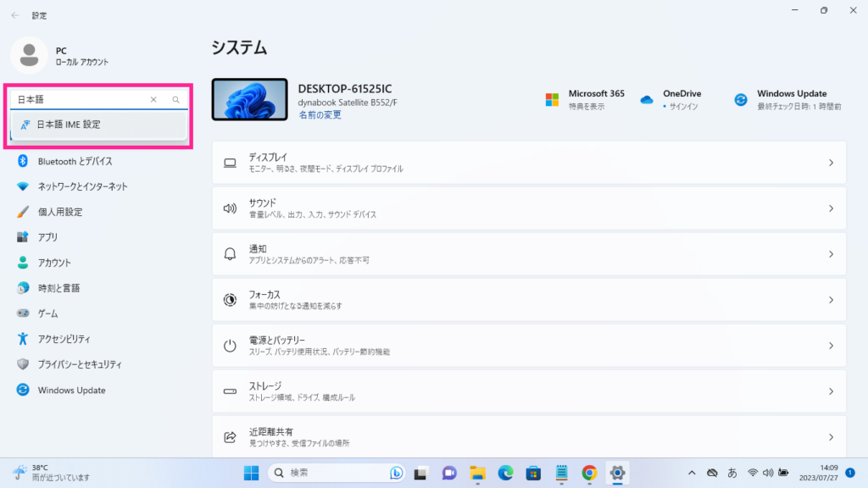Click inside the 日本語 search field
Screen dimensions: 868x488
click(x=81, y=100)
